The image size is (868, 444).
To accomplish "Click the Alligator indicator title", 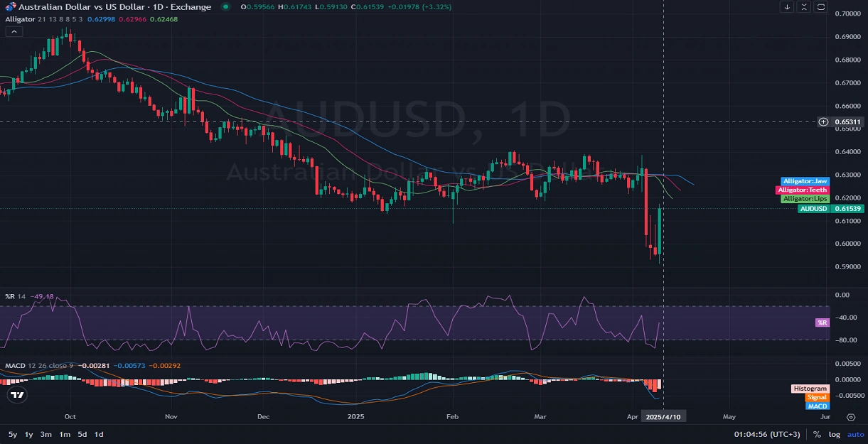I will click(x=22, y=19).
